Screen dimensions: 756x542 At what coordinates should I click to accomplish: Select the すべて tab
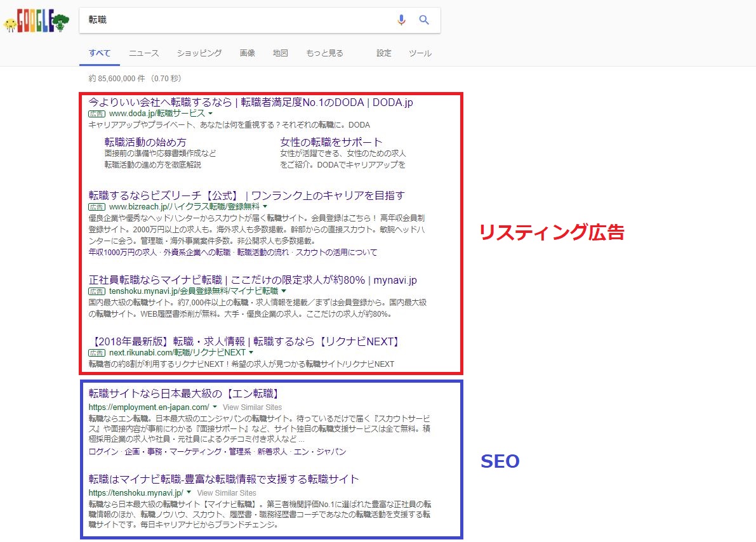click(99, 53)
